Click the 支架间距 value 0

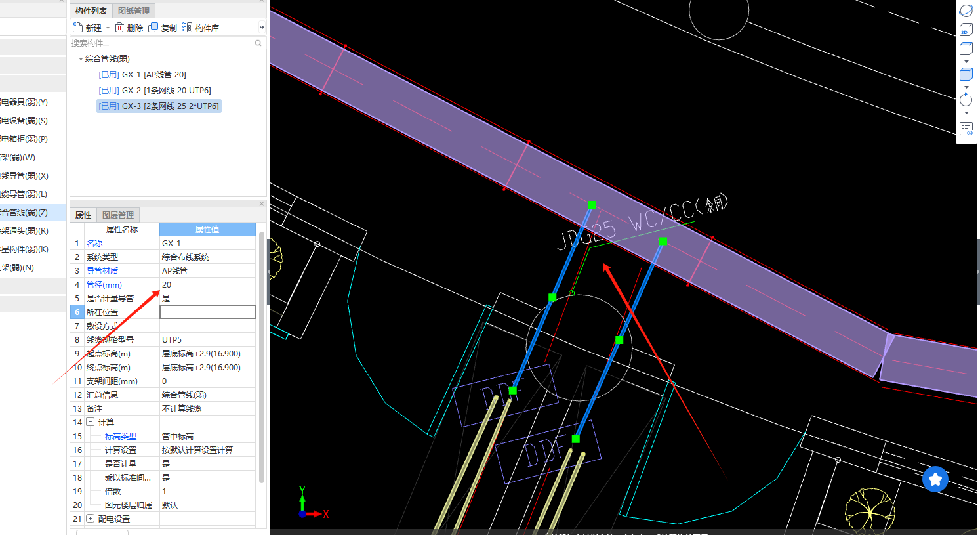(207, 381)
